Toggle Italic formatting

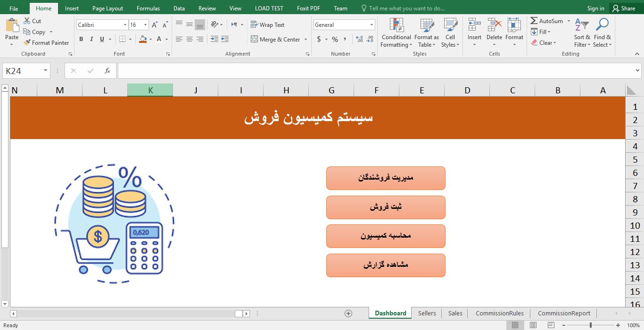pos(91,39)
